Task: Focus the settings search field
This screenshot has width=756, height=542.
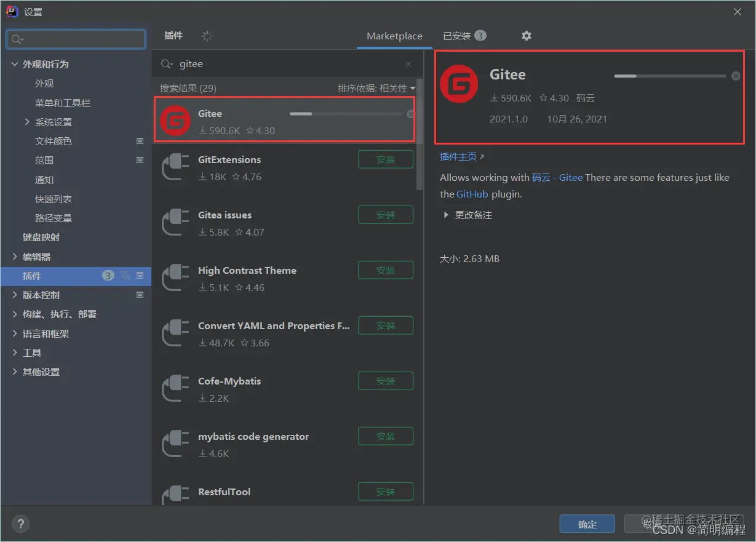Action: 76,39
